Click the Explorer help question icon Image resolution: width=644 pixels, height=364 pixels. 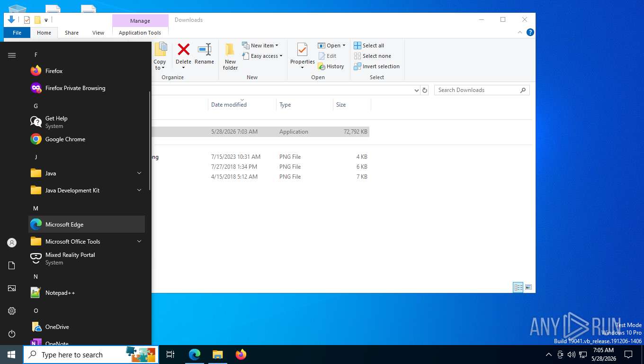pyautogui.click(x=530, y=32)
